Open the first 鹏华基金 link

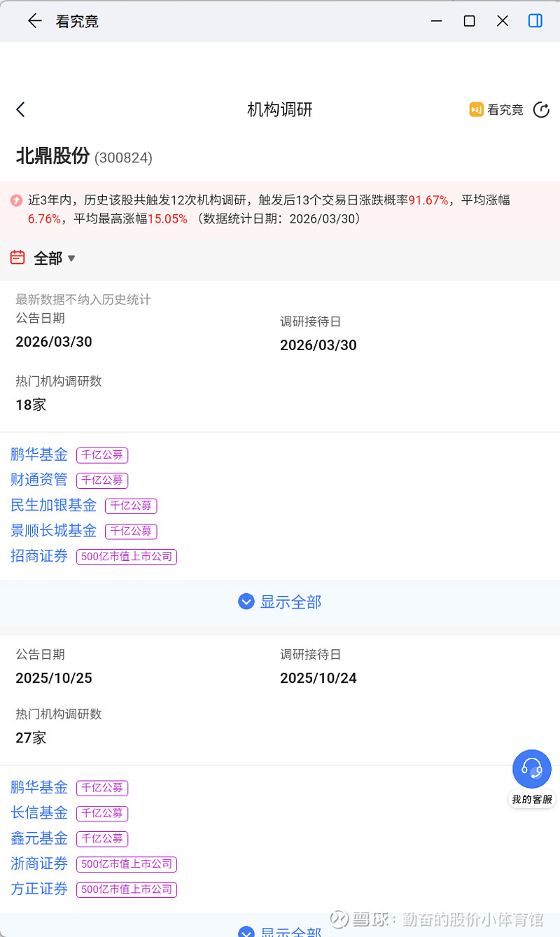[x=39, y=454]
